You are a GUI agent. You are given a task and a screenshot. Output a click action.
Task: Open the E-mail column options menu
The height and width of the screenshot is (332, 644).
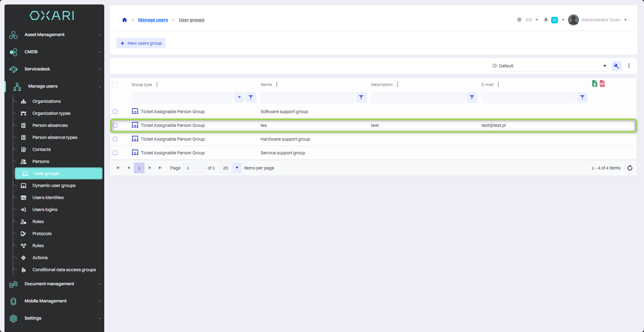(498, 85)
